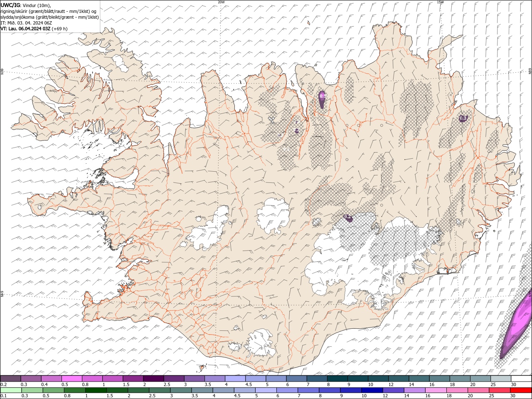This screenshot has width=532, height=399.
Task: Select the 1.5 swatch in the top legend row
Action: [133, 379]
